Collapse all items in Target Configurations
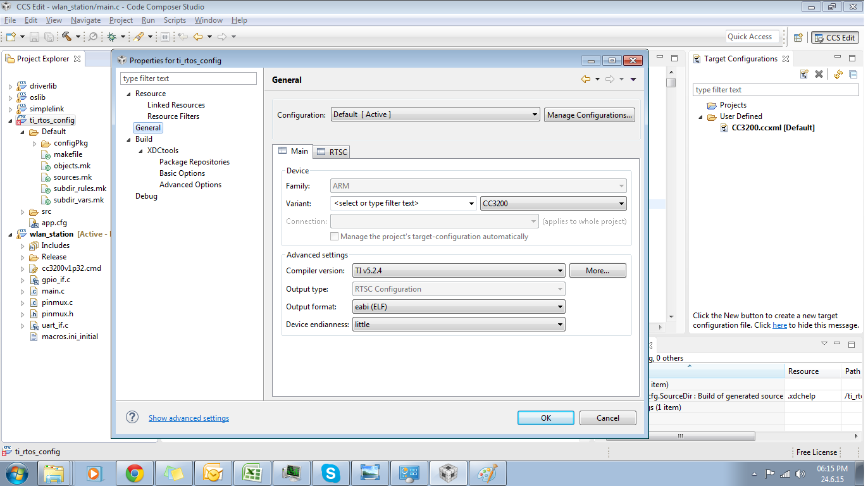The height and width of the screenshot is (496, 868). point(853,74)
